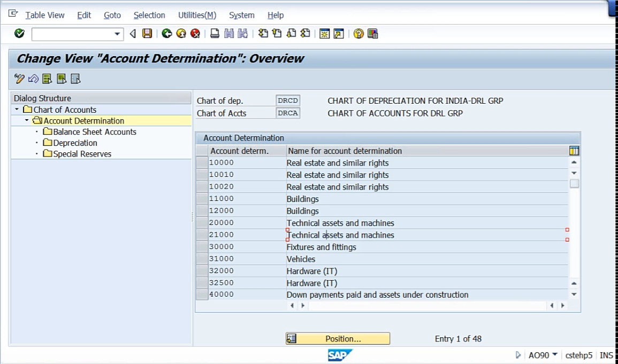Collapse the Chart of Accounts tree node
This screenshot has width=618, height=364.
pyautogui.click(x=17, y=110)
